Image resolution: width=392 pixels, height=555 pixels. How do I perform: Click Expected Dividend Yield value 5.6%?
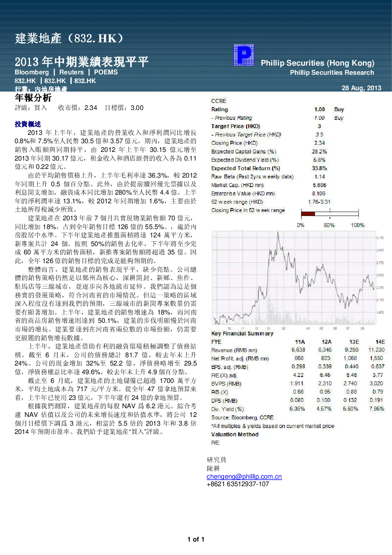tap(319, 160)
